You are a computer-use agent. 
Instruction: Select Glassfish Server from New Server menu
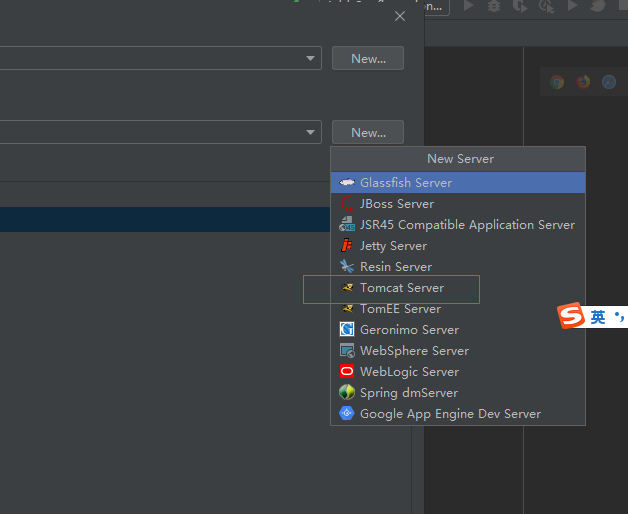[x=458, y=183]
